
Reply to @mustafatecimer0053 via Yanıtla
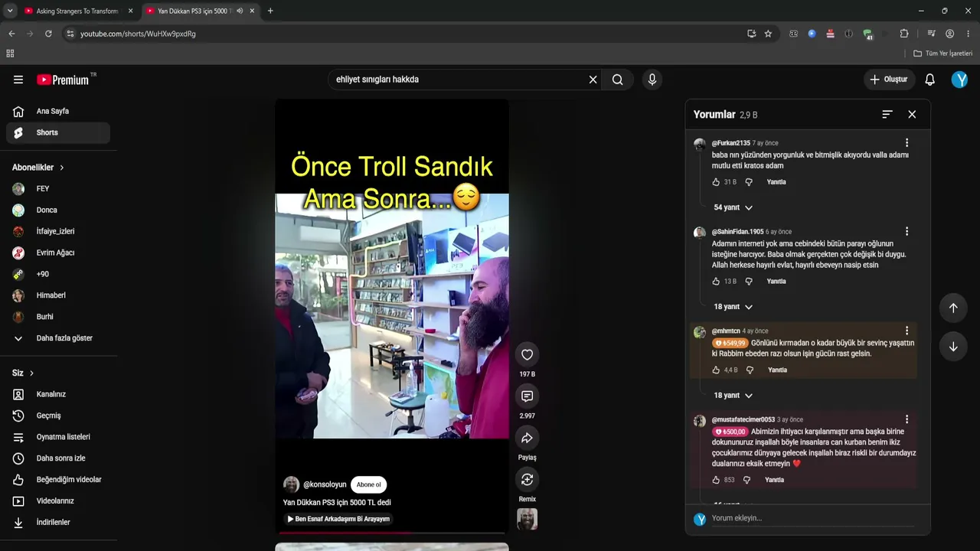(x=774, y=481)
